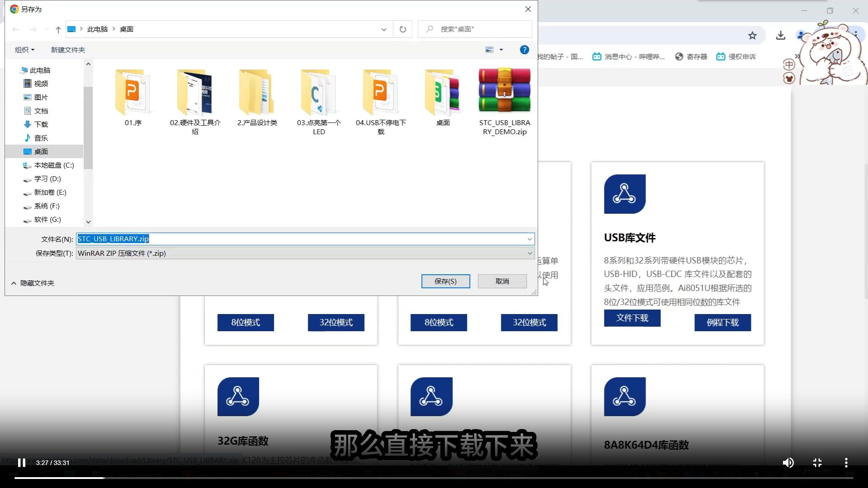Open the 04.USB不停电下载 folder

click(x=381, y=102)
